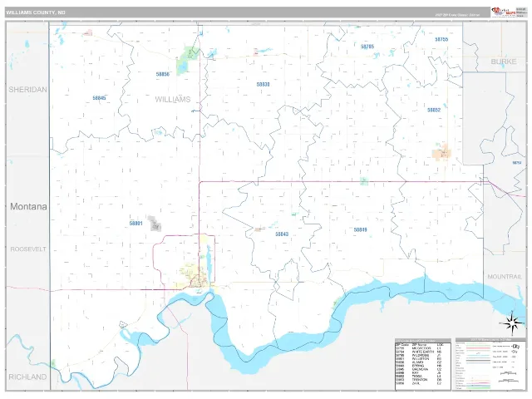Select ZIP code label 58849
The image size is (532, 399).
coord(360,229)
